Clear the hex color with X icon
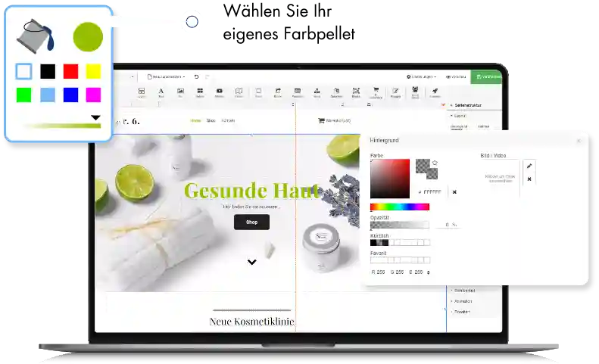 [x=454, y=192]
